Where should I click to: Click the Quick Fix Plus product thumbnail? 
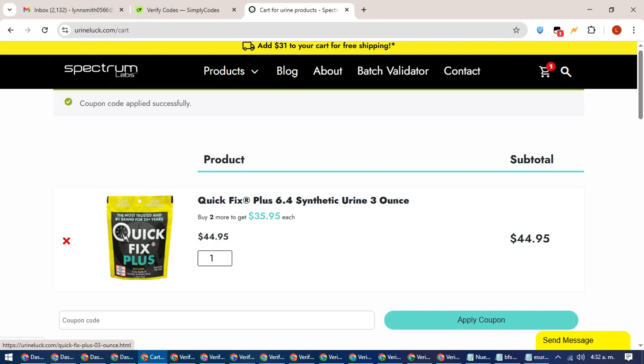click(140, 238)
